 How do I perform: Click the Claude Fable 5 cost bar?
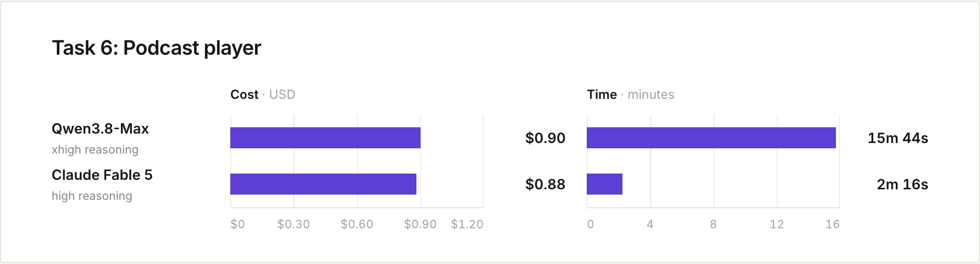(x=323, y=184)
